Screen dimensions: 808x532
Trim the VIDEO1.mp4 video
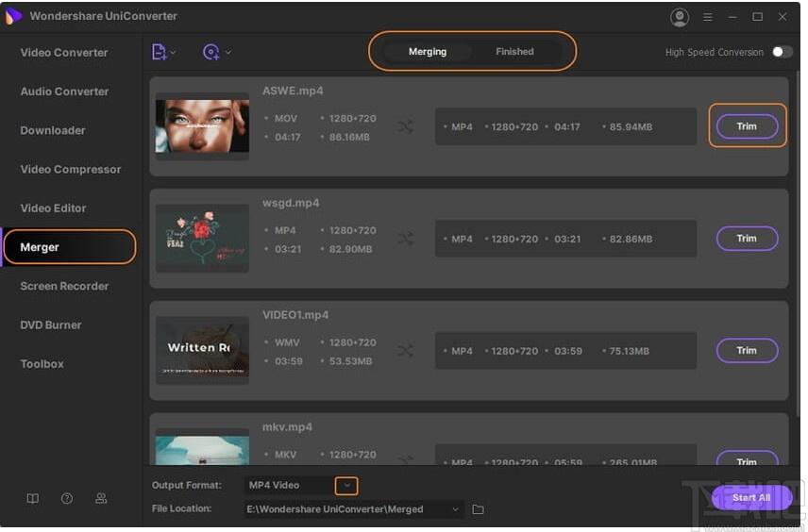747,350
